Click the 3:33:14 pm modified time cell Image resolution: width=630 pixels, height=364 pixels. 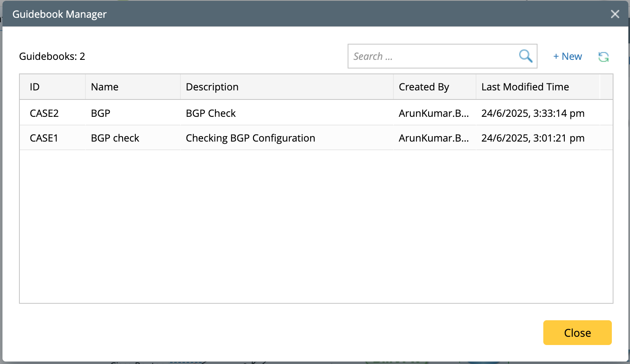click(533, 113)
